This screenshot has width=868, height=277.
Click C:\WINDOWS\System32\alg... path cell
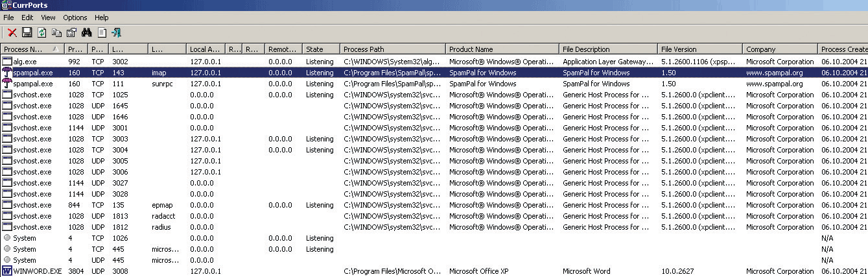392,62
